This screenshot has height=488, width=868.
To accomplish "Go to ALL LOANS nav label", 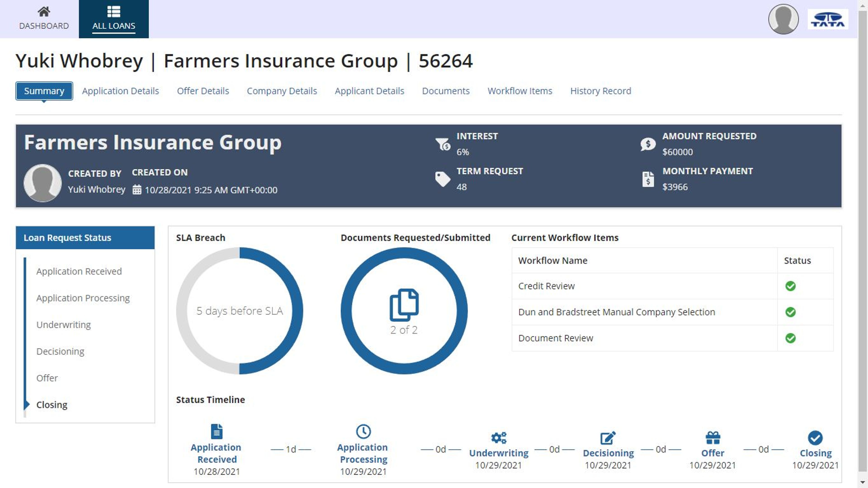I will click(113, 26).
